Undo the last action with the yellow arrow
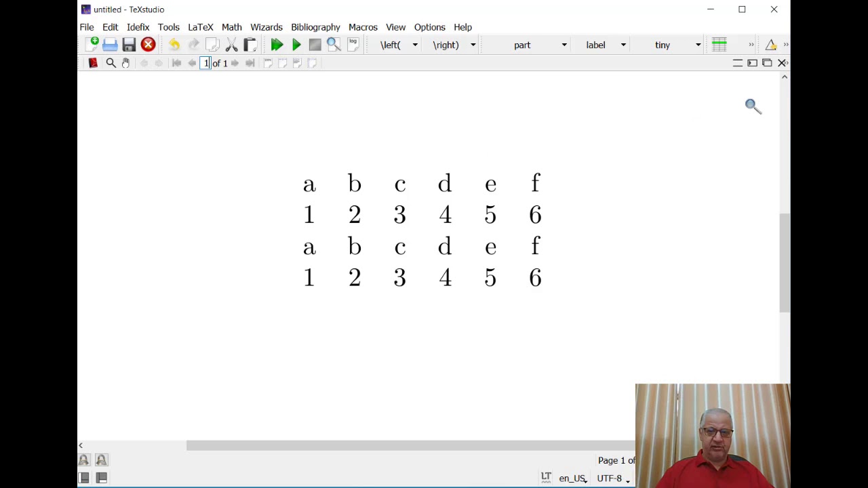 [174, 45]
